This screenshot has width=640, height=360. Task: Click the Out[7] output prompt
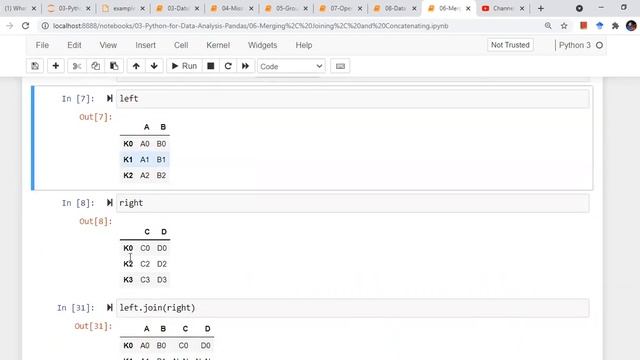point(96,117)
